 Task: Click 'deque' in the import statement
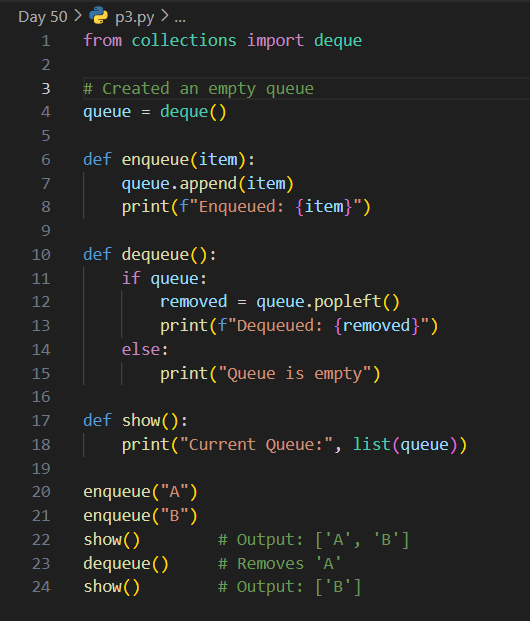click(338, 41)
